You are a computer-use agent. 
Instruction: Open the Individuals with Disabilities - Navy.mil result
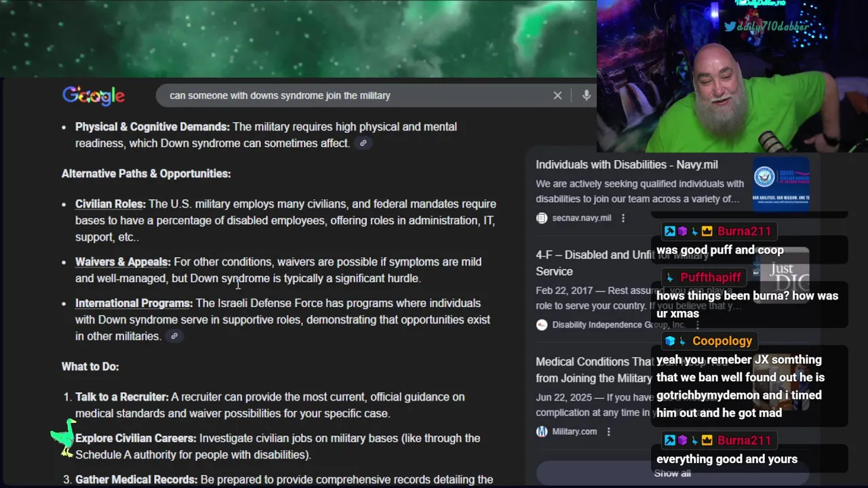point(627,165)
